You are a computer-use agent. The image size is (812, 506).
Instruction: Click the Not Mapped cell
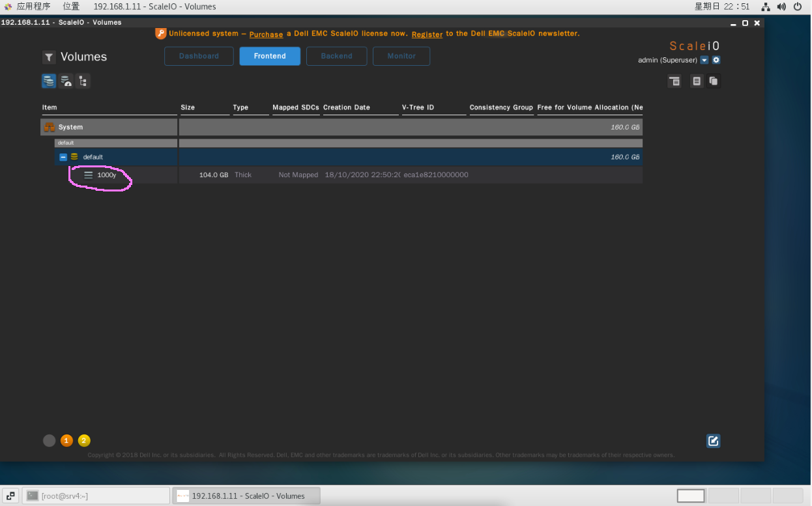pyautogui.click(x=298, y=175)
